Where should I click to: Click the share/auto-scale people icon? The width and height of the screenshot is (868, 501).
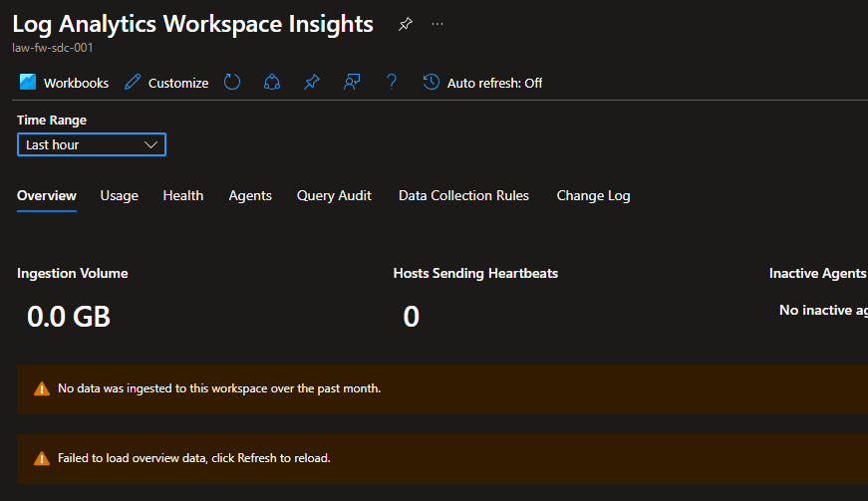[x=272, y=83]
